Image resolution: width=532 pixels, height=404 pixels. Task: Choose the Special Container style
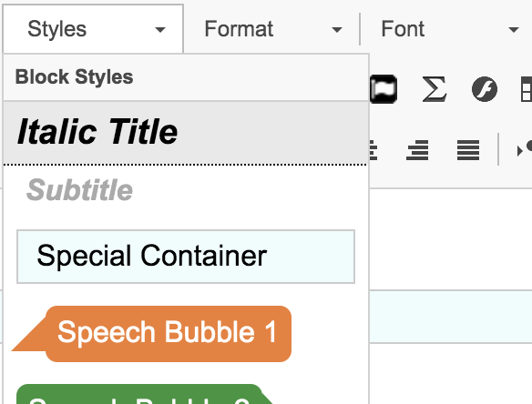[186, 257]
